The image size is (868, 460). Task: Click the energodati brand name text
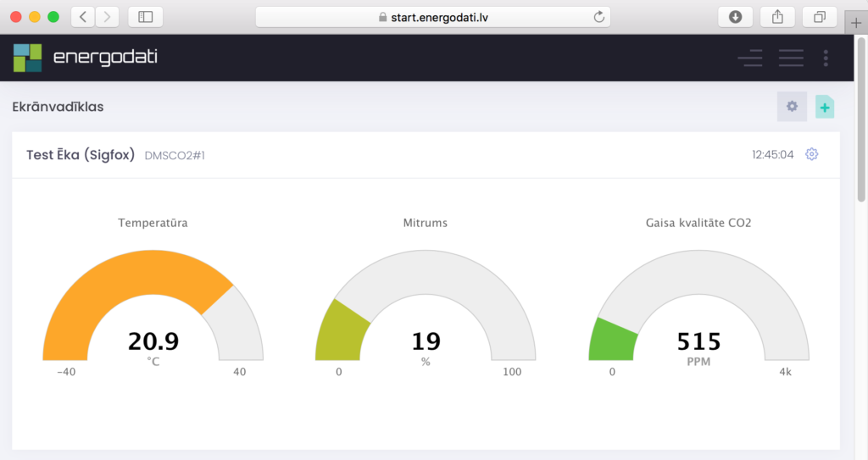(105, 58)
